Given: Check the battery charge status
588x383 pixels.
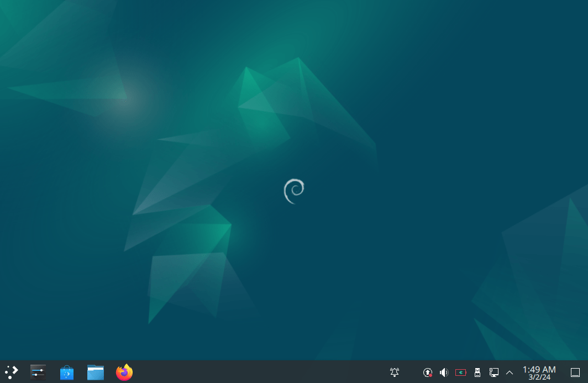Looking at the screenshot, I should (x=460, y=372).
